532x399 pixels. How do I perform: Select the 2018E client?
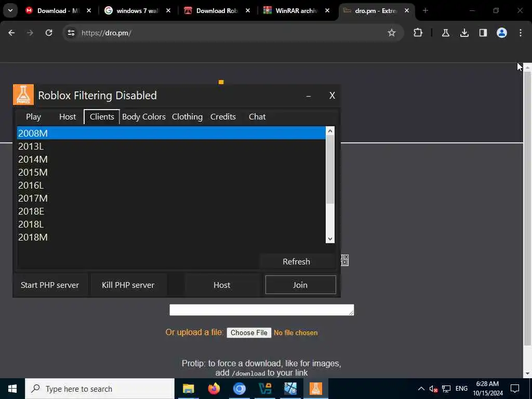point(171,211)
